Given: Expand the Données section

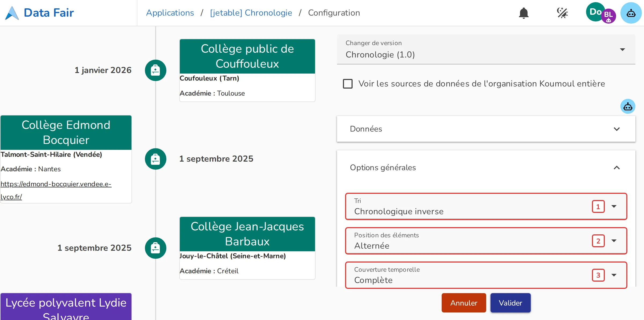Looking at the screenshot, I should (x=486, y=129).
